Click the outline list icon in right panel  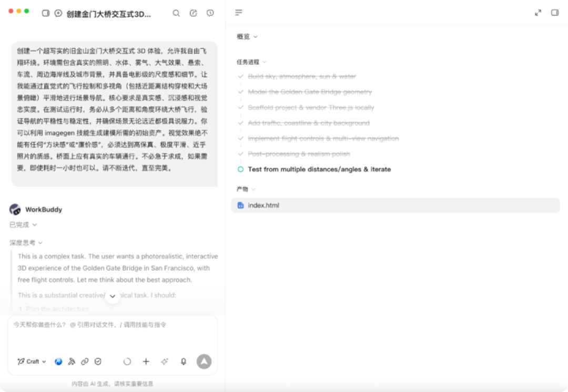click(x=238, y=13)
